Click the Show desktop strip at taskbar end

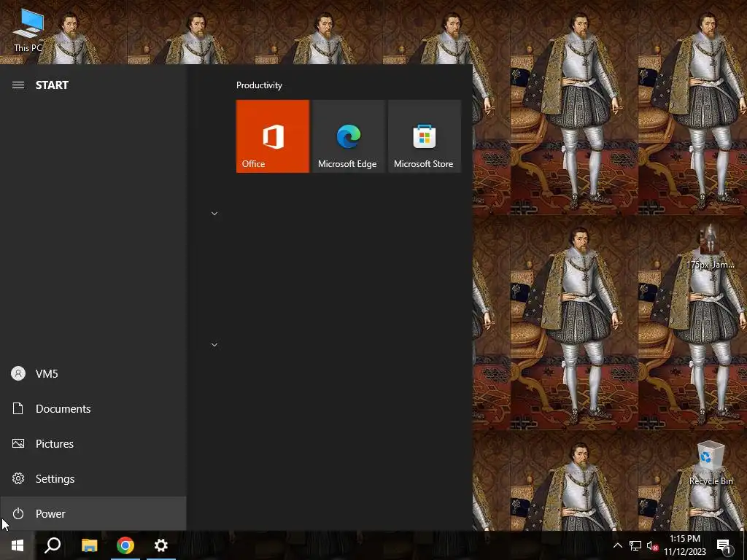click(x=744, y=545)
